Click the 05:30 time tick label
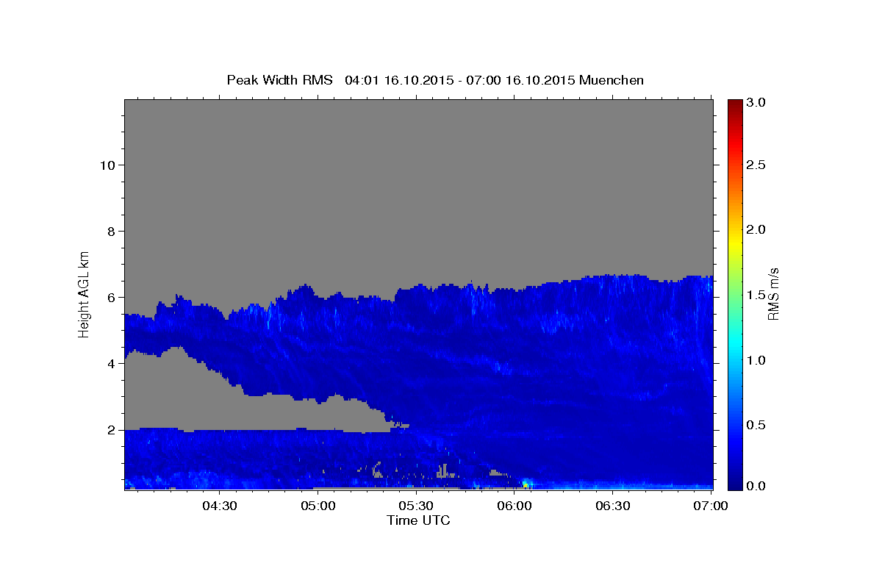 (416, 506)
